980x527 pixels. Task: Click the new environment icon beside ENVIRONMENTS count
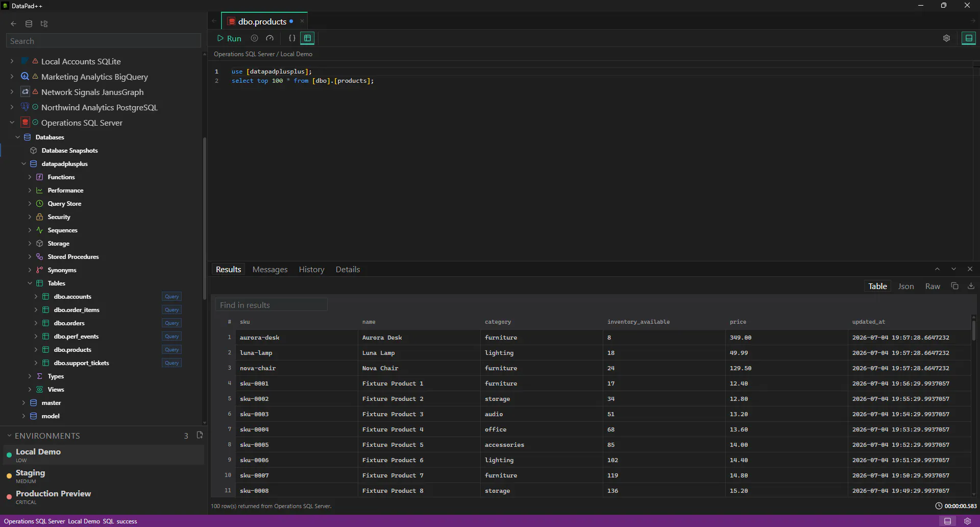(200, 435)
